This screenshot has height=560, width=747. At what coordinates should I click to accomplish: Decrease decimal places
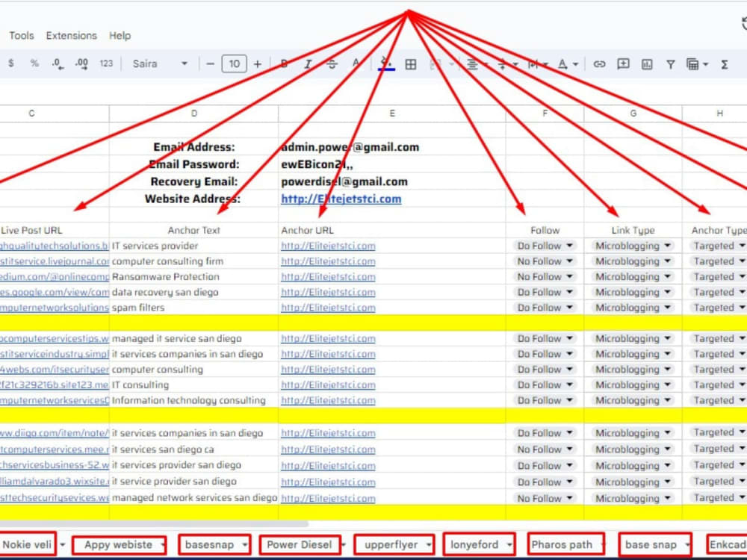pos(58,63)
